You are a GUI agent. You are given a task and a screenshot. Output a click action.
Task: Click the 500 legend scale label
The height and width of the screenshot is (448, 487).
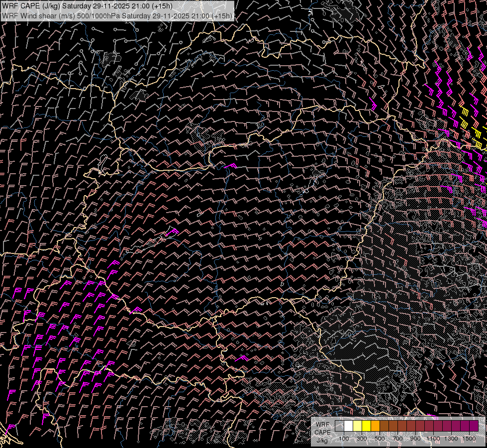click(x=380, y=439)
